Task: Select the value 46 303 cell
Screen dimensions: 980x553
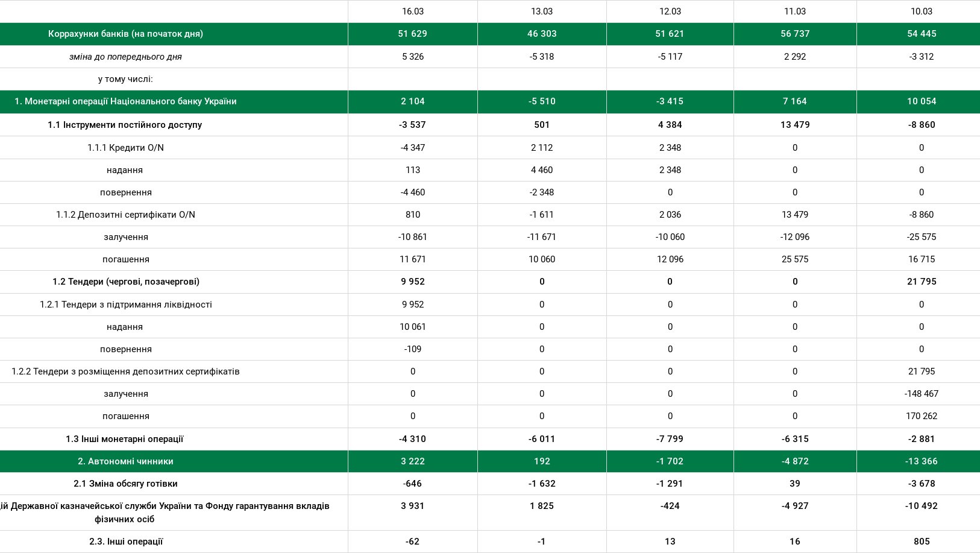Action: [542, 34]
